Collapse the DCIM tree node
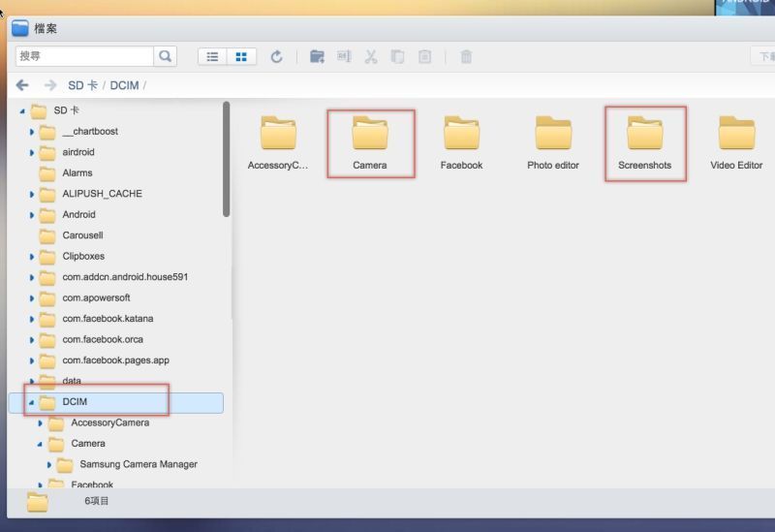775x532 pixels. pyautogui.click(x=32, y=402)
